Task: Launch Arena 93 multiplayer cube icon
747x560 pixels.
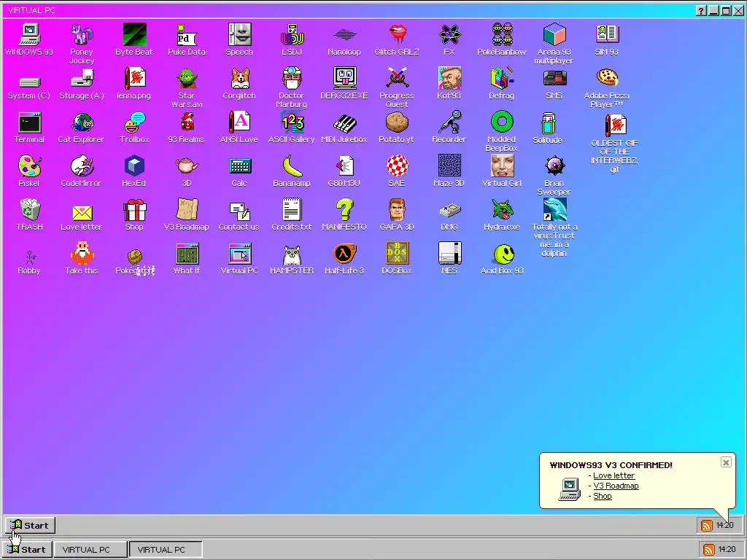Action: coord(554,35)
